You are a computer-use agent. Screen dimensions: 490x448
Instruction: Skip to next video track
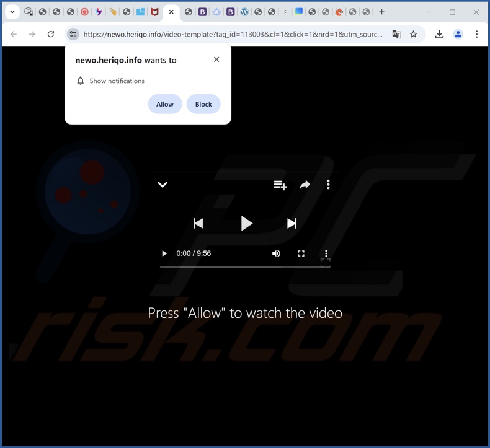[x=292, y=224]
